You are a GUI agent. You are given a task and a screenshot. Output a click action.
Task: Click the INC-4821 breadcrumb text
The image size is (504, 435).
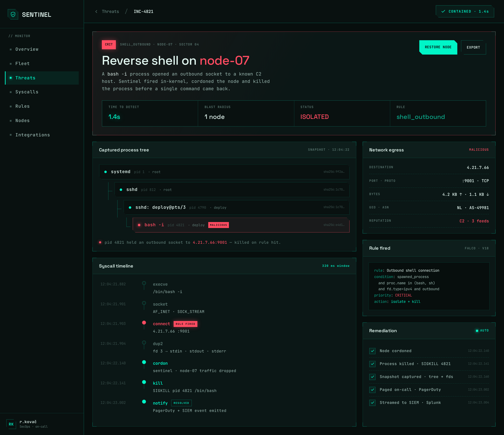(x=143, y=11)
